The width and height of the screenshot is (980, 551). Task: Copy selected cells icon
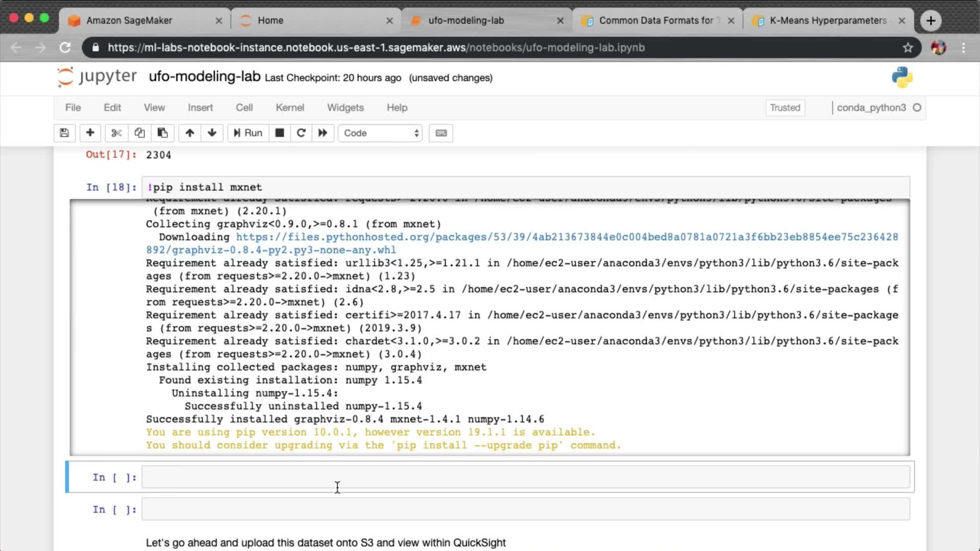click(x=139, y=133)
